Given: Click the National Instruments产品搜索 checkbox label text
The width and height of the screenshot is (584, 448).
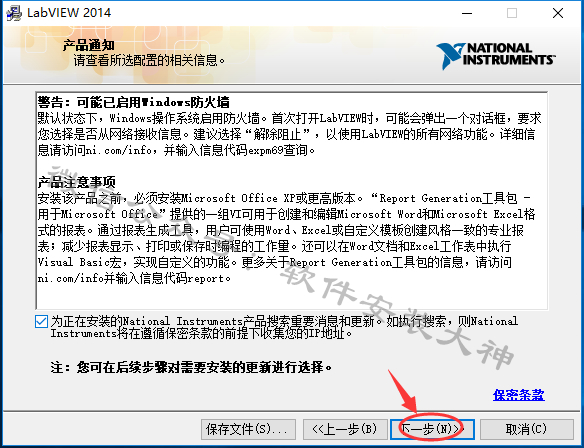Looking at the screenshot, I should coord(284,327).
